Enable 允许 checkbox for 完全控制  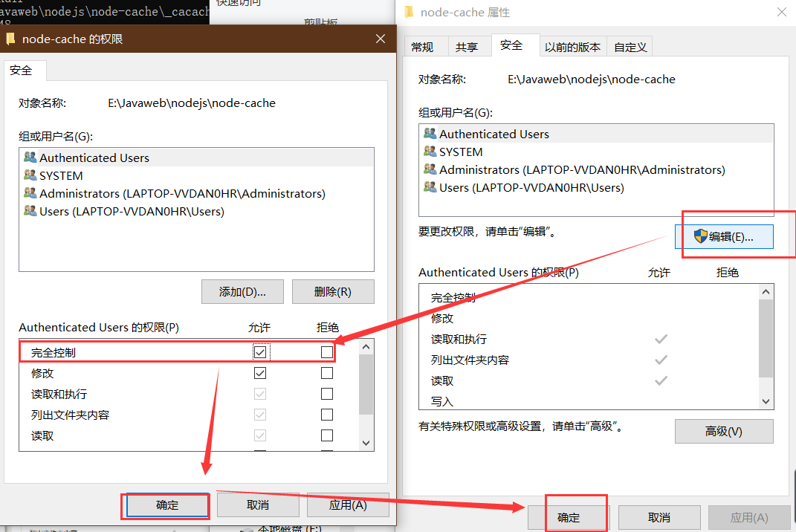(260, 351)
